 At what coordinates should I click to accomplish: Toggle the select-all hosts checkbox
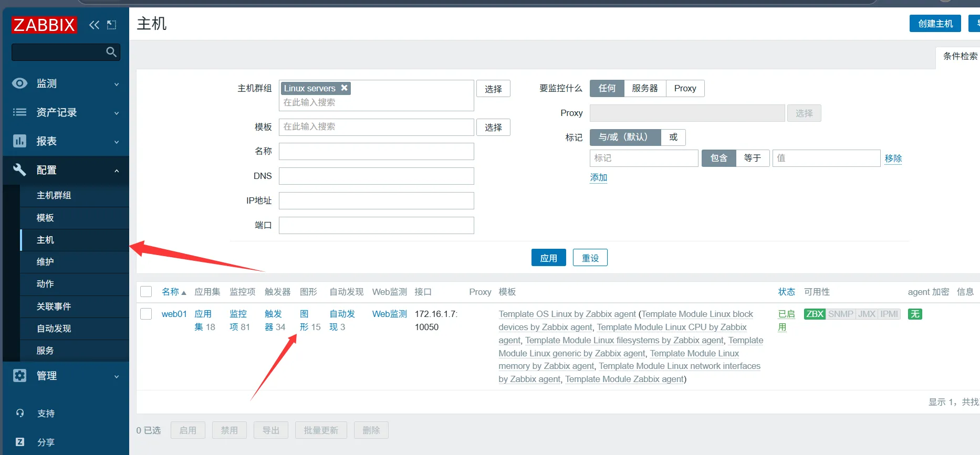146,292
